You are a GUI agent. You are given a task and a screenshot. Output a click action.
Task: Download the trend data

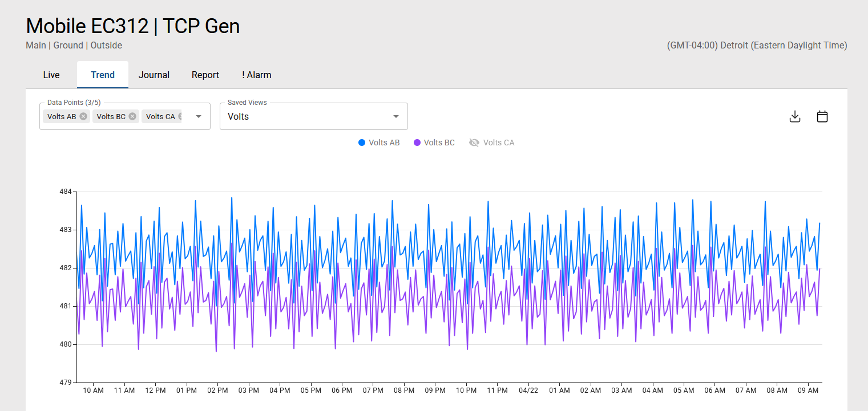pos(794,116)
